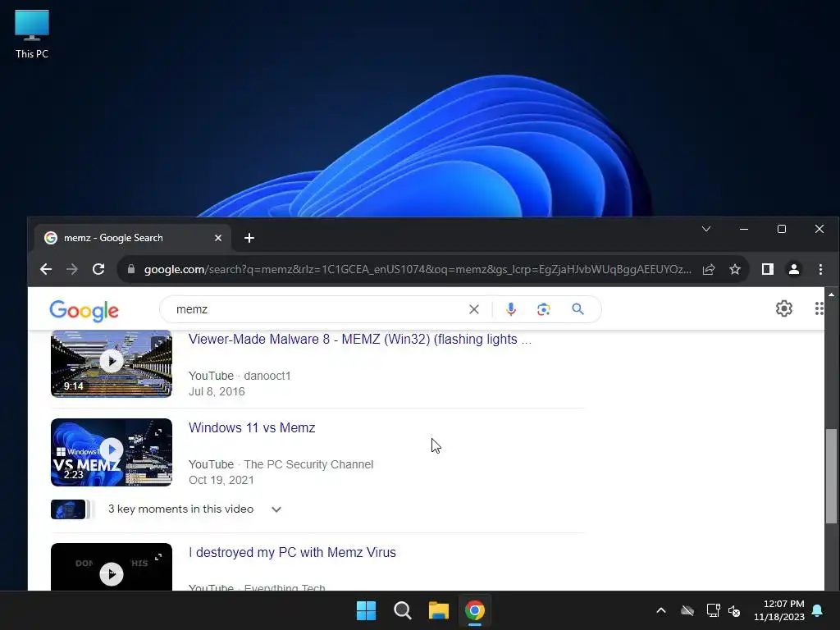Open the key moments preview thumbnail
The width and height of the screenshot is (840, 630).
pyautogui.click(x=68, y=509)
